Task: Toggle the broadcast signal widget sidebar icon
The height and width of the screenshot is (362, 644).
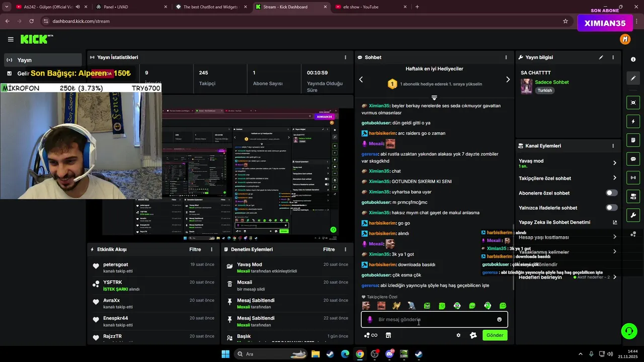Action: (x=633, y=177)
